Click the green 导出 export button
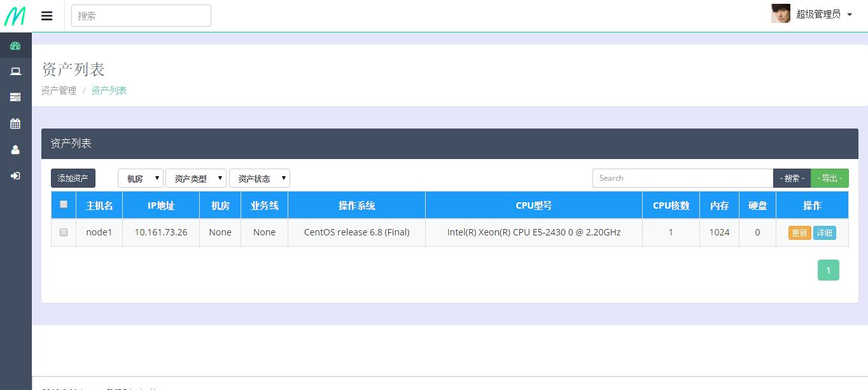 pos(830,178)
